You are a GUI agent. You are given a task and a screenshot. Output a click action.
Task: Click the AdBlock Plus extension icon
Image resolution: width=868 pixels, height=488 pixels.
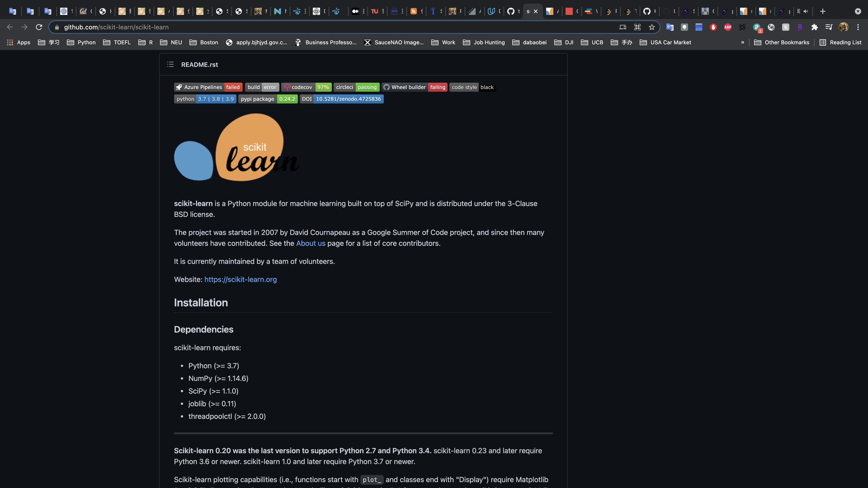[x=728, y=27]
